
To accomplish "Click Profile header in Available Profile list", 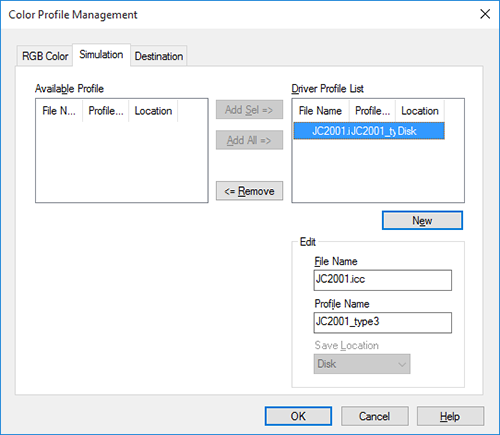I will click(x=106, y=111).
